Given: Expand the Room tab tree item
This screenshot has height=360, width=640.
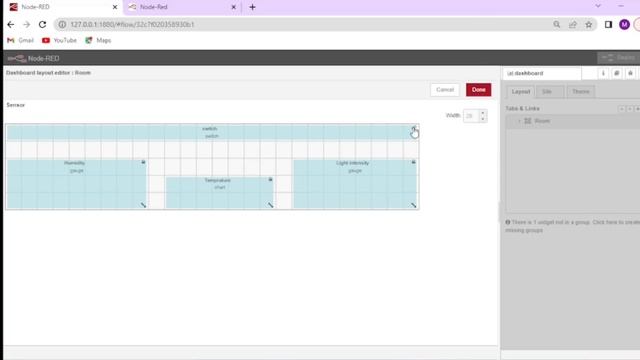Looking at the screenshot, I should coord(519,121).
